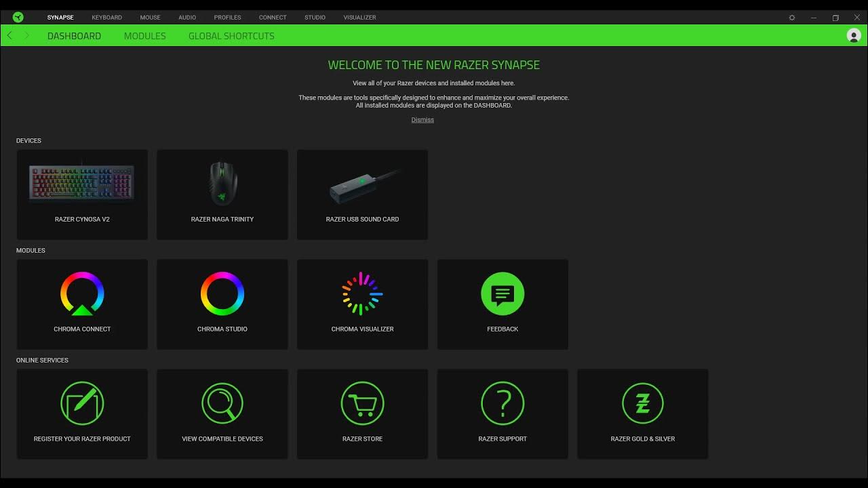Open the Feedback speech bubble icon

[502, 293]
